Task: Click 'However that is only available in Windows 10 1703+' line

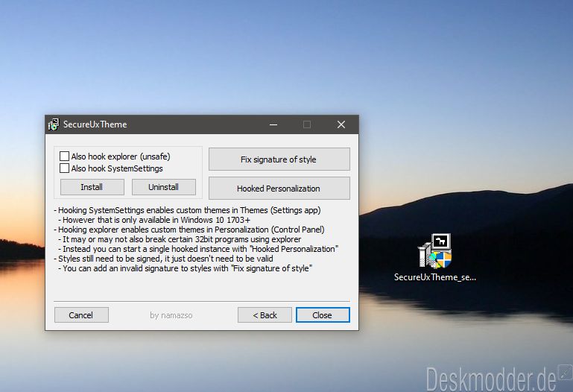Action: click(154, 220)
